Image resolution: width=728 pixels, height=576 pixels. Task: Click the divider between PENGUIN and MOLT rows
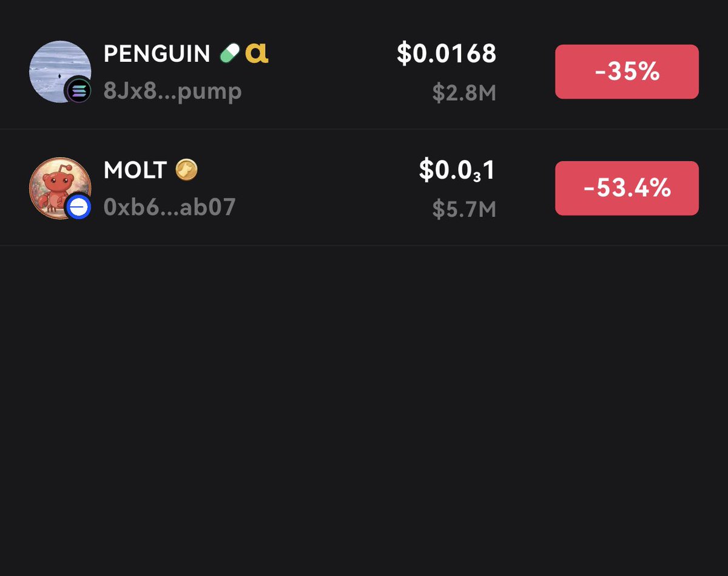364,129
